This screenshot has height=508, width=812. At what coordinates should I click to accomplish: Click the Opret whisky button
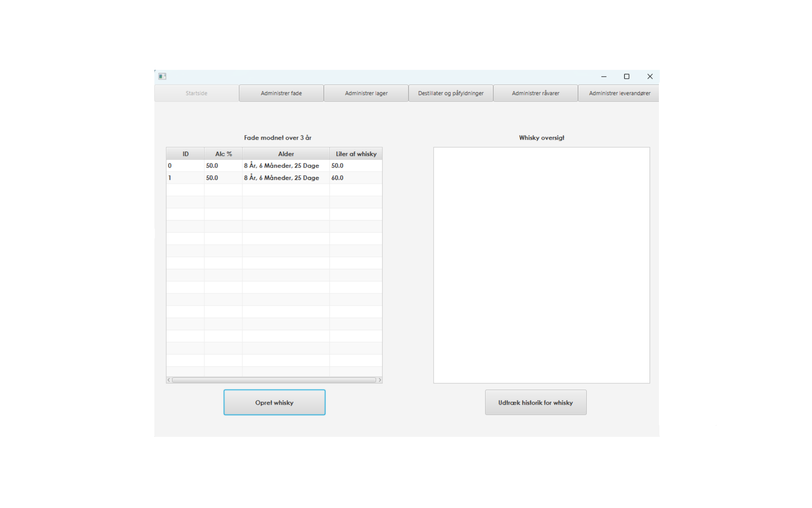pyautogui.click(x=274, y=403)
